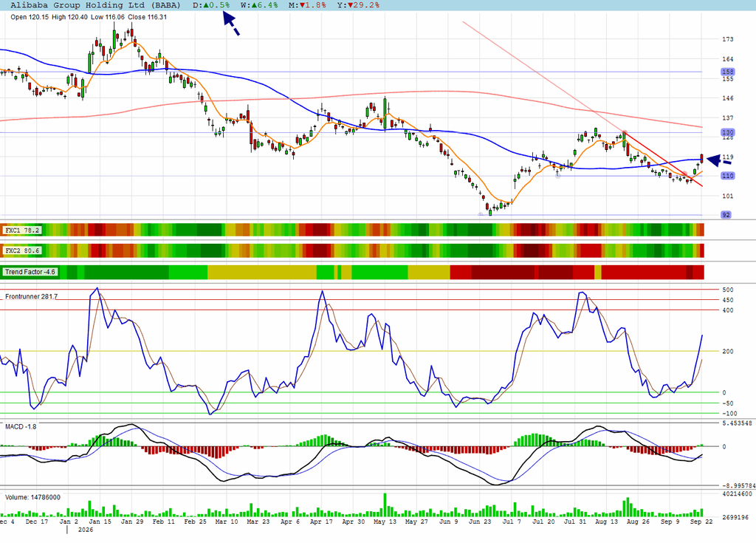
Task: Click the FXC1 78.2 indicator label
Action: coord(22,230)
